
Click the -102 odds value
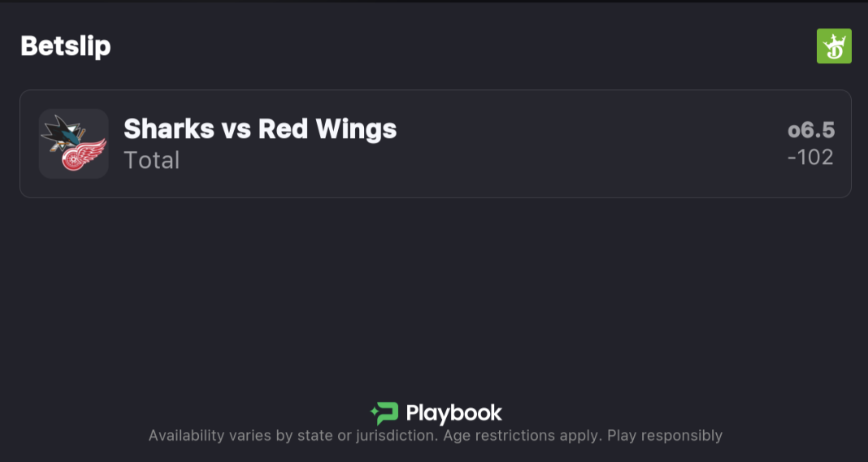click(x=810, y=157)
